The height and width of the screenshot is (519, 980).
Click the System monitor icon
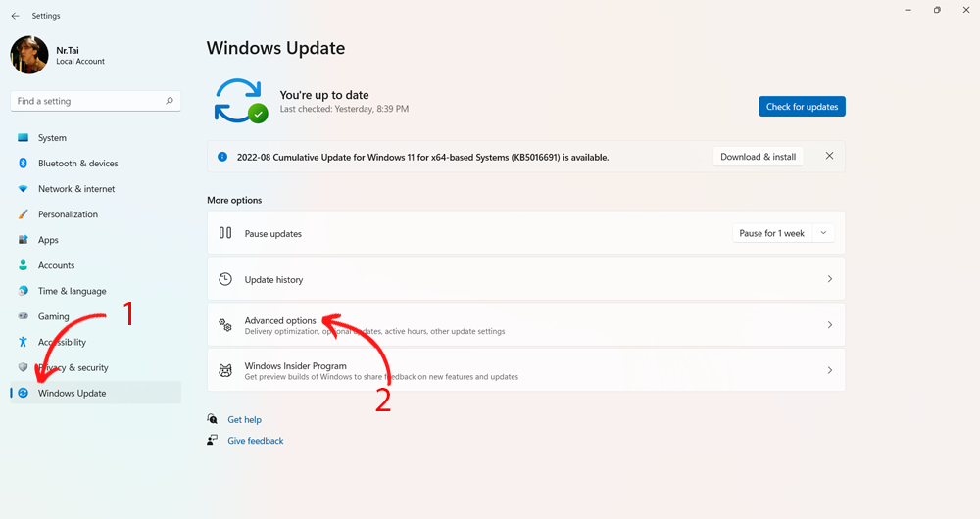[x=24, y=137]
